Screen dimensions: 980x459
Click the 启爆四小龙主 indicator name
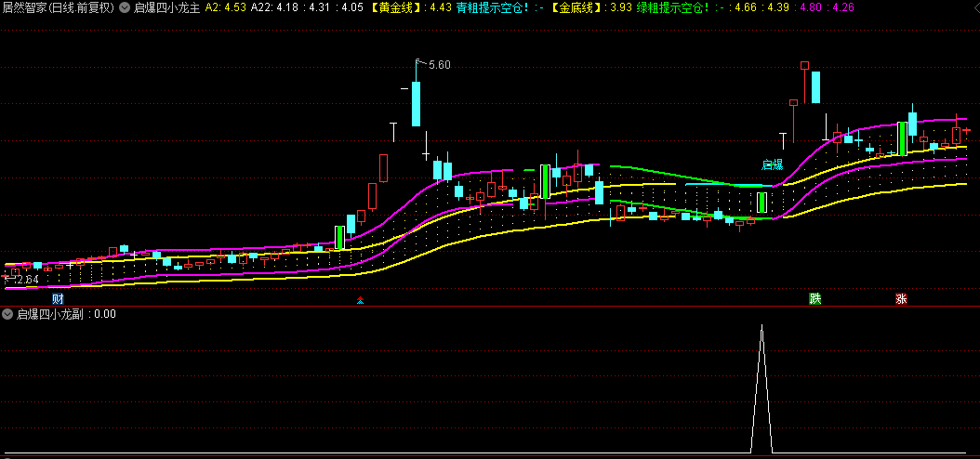click(x=166, y=8)
